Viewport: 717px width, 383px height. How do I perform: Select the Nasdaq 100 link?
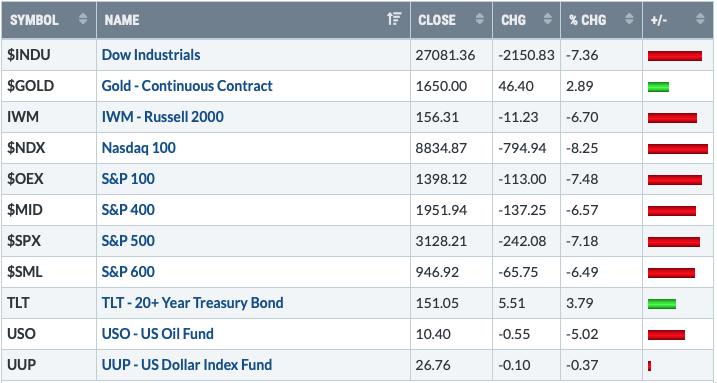139,148
